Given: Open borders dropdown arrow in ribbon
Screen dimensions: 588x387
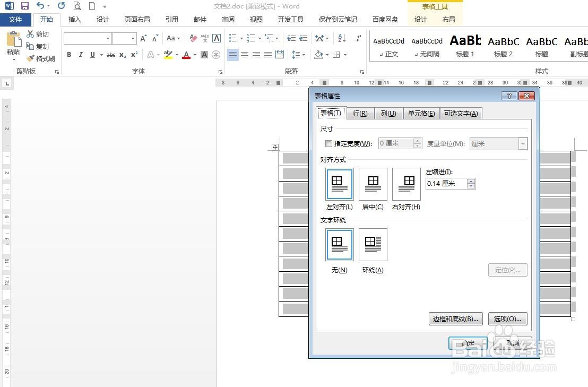Looking at the screenshot, I should [x=345, y=55].
